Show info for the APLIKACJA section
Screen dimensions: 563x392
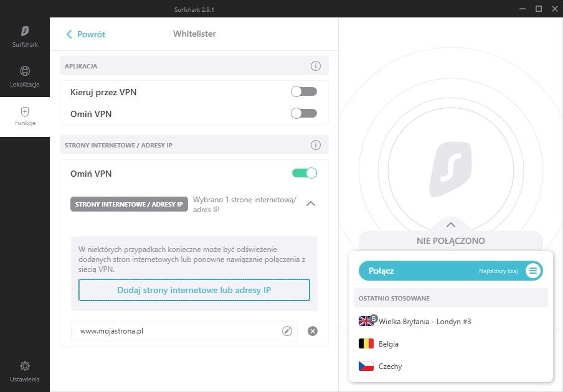pyautogui.click(x=315, y=66)
